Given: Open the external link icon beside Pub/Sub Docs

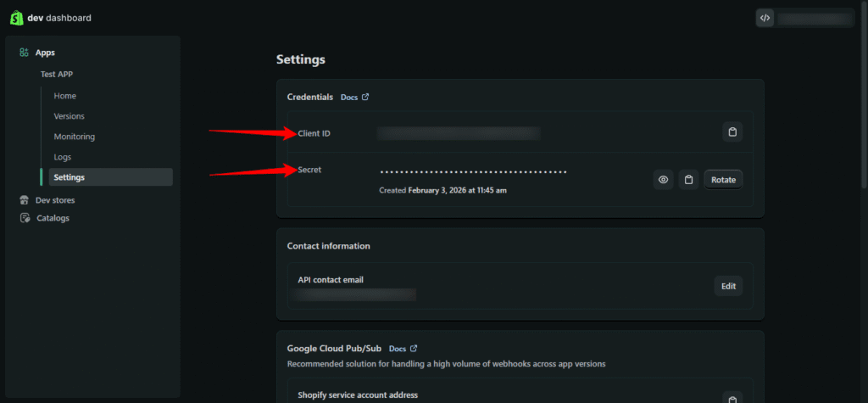Looking at the screenshot, I should 414,349.
